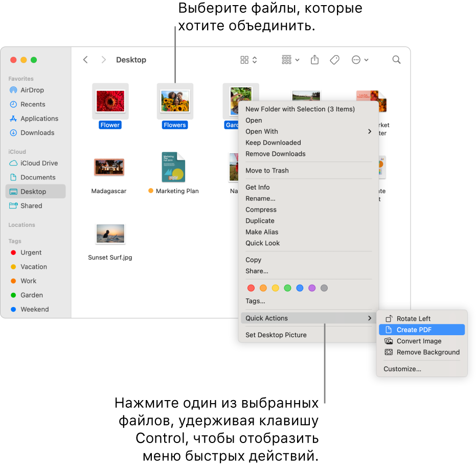
Task: Click the Search magnifier icon
Action: pos(396,60)
